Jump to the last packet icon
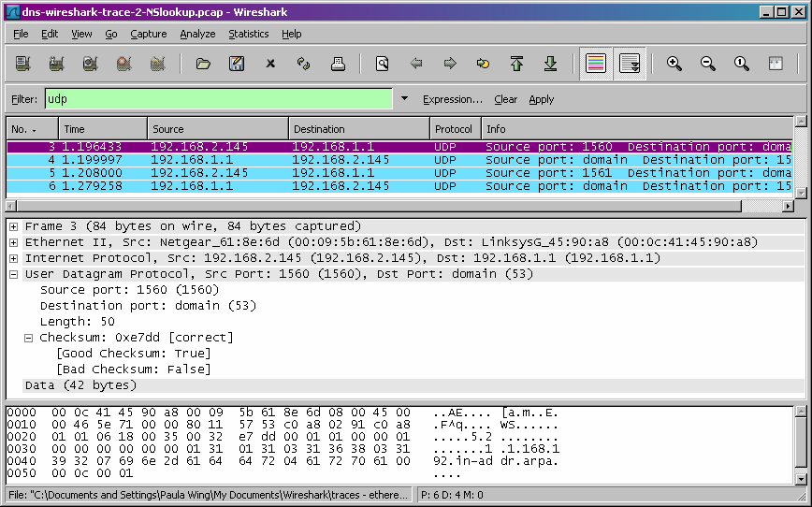The height and width of the screenshot is (507, 812). [x=550, y=64]
